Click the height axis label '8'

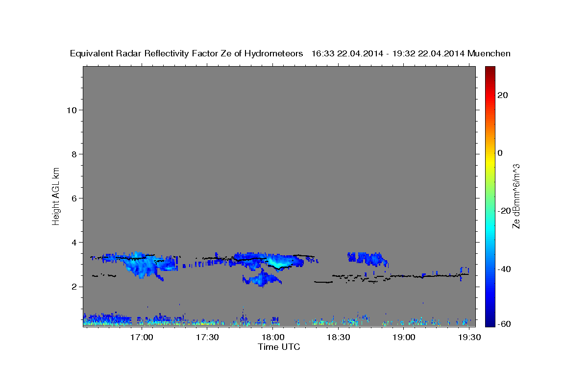tap(73, 154)
